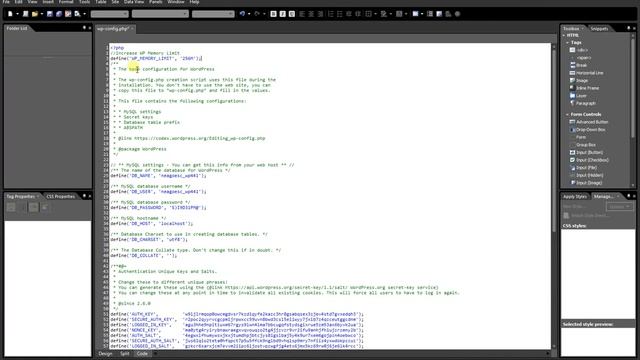Collapse the Form Controls group
The image size is (640, 360).
pyautogui.click(x=568, y=115)
